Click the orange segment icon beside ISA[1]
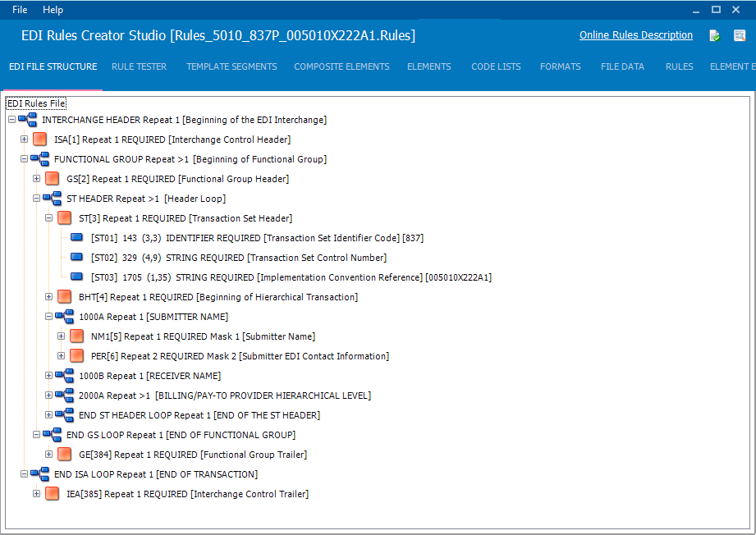 39,139
